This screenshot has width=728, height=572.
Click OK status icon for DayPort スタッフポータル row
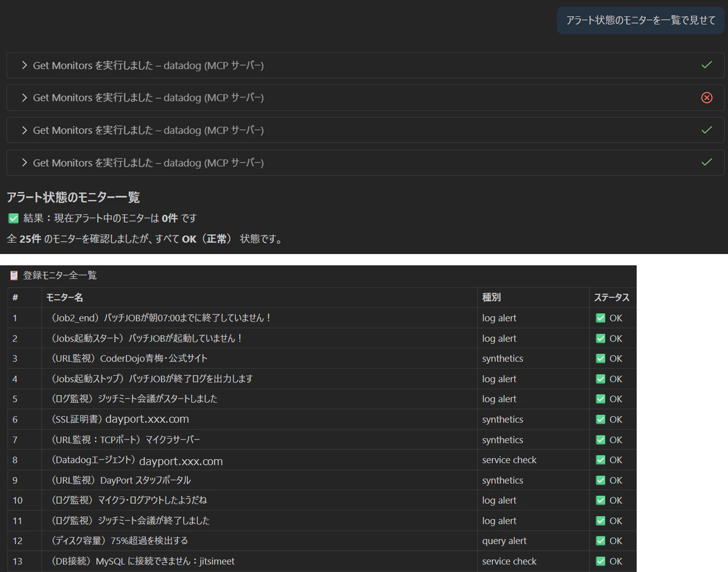coord(601,480)
